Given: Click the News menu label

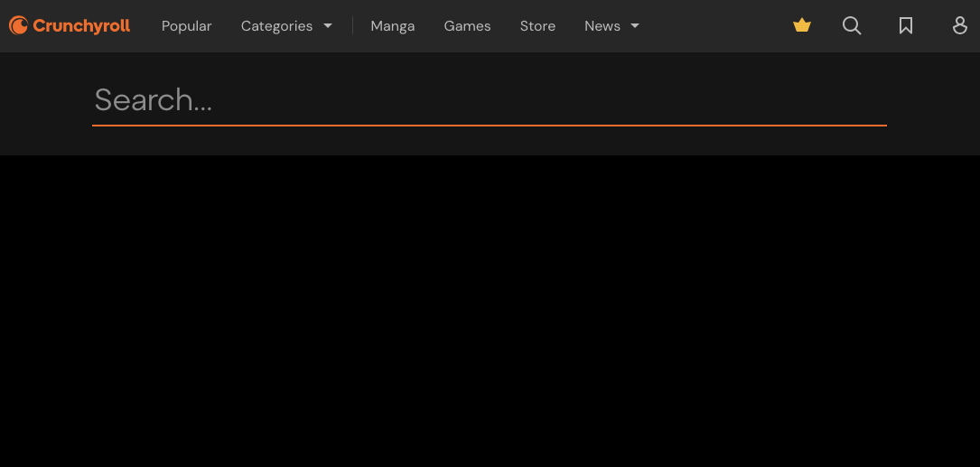Looking at the screenshot, I should pos(602,26).
